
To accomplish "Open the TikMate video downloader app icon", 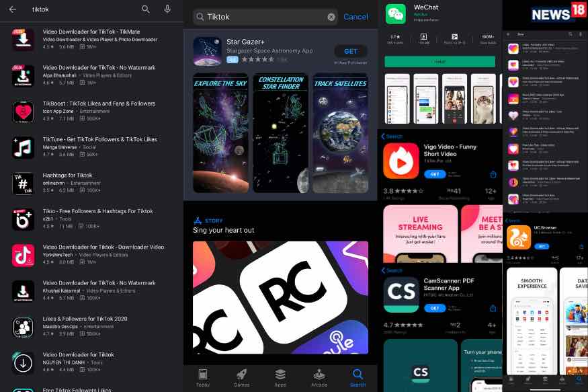I will [x=24, y=40].
